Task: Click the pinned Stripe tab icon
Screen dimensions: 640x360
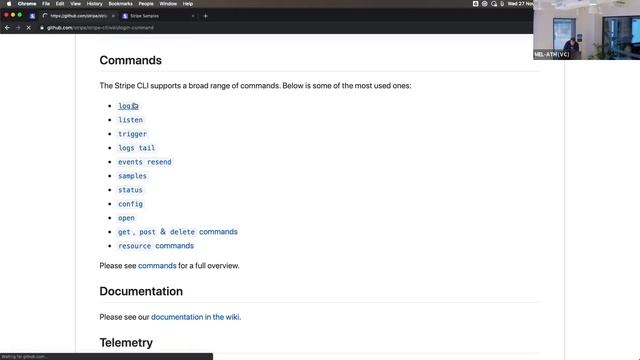Action: tap(32, 16)
